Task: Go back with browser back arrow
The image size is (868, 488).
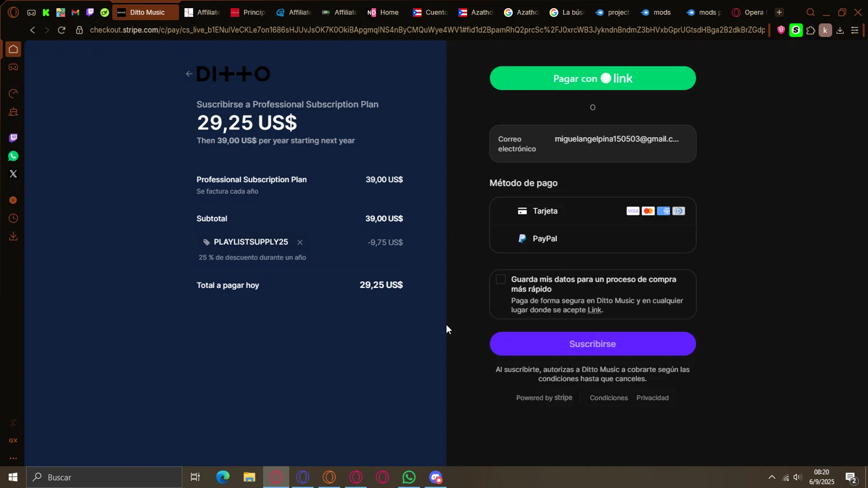Action: coord(32,30)
